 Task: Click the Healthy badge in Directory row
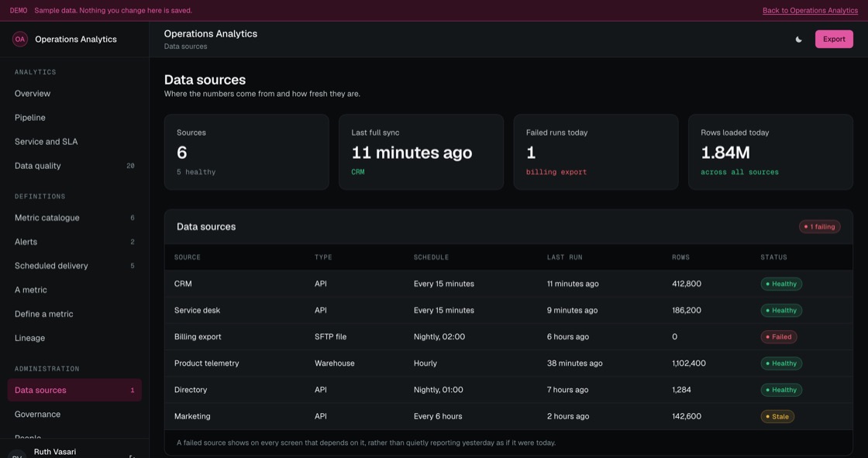click(781, 390)
